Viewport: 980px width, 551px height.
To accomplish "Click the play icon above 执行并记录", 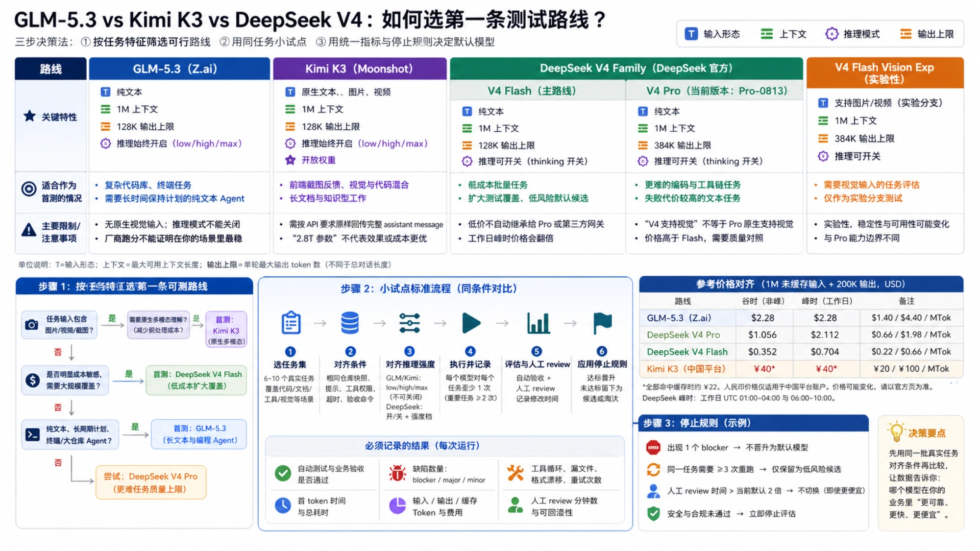I will point(470,323).
